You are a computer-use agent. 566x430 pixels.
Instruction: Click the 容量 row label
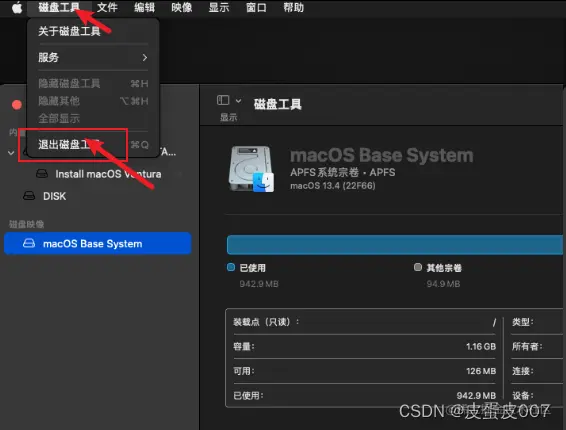[244, 347]
